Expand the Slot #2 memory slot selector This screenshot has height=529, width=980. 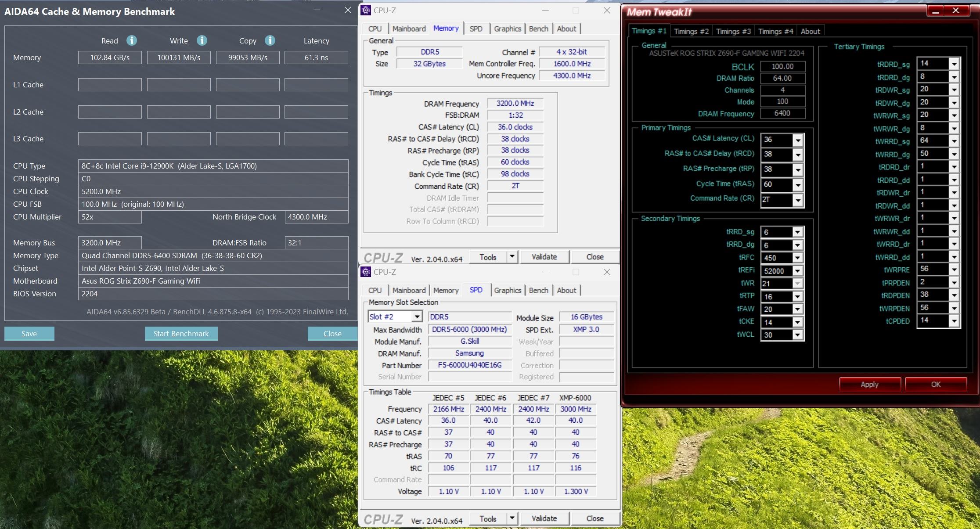pos(417,317)
